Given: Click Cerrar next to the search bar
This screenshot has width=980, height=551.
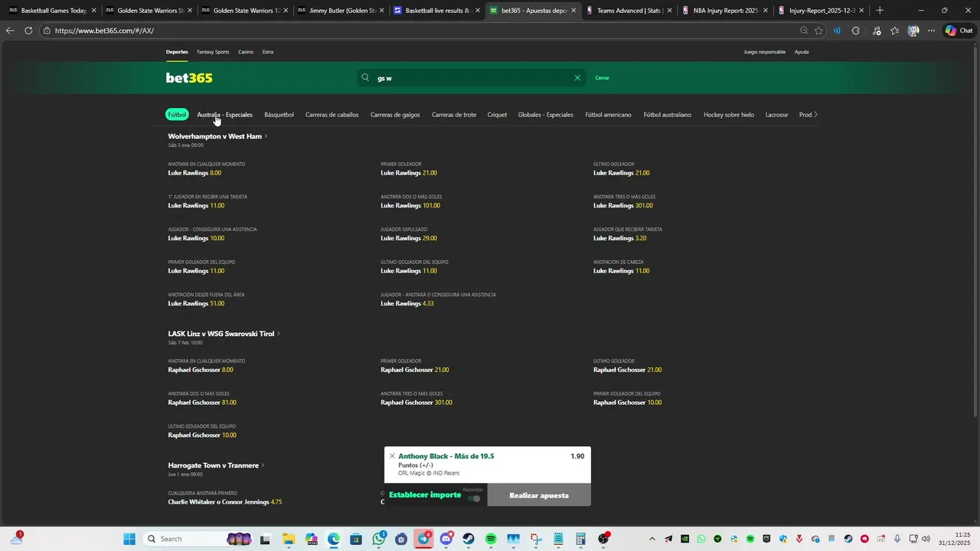Looking at the screenshot, I should (x=602, y=77).
